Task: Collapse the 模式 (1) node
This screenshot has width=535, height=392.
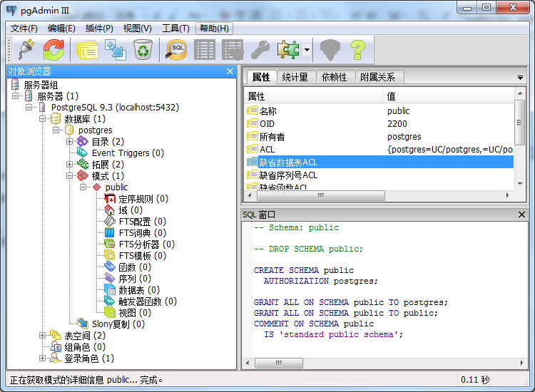Action: 70,176
